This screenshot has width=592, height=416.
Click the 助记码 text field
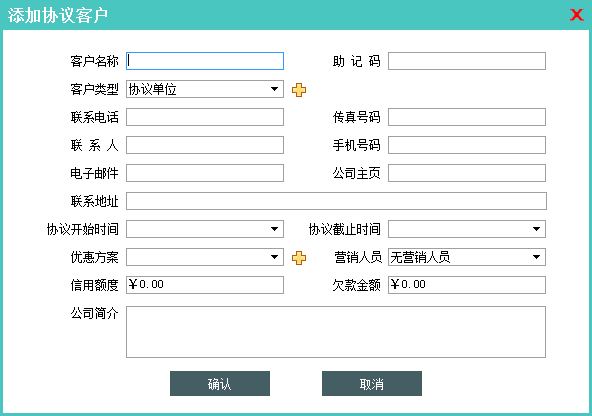pyautogui.click(x=467, y=61)
